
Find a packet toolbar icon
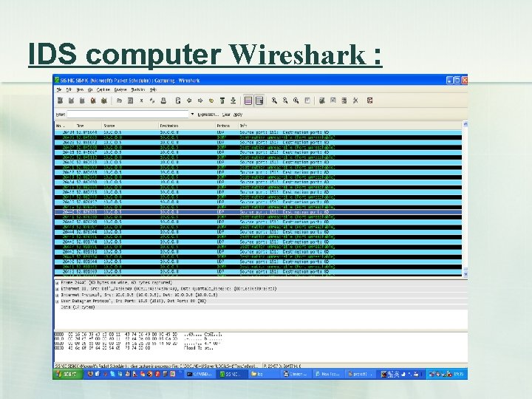tap(178, 100)
